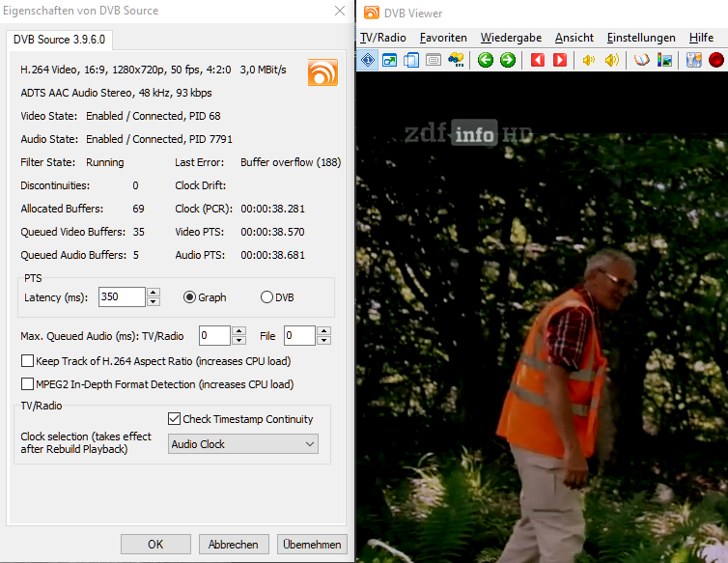Click the red left triangle icon
Viewport: 728px width, 563px height.
[x=538, y=60]
